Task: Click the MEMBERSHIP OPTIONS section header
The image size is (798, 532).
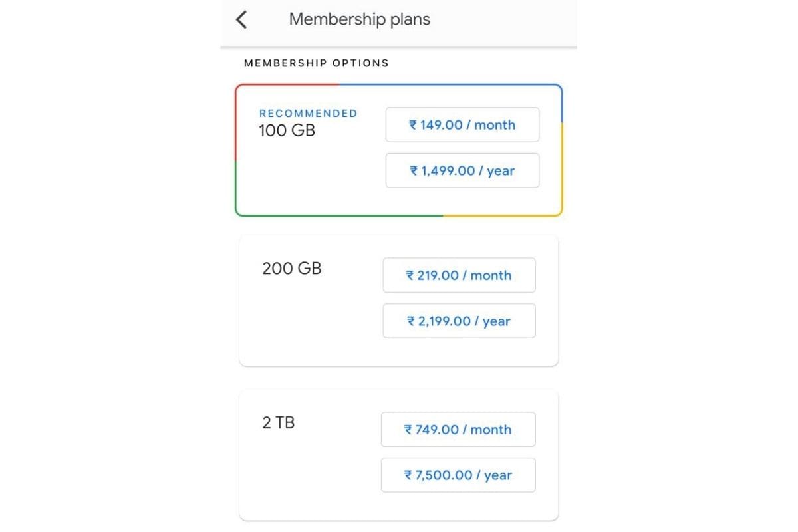Action: coord(317,63)
